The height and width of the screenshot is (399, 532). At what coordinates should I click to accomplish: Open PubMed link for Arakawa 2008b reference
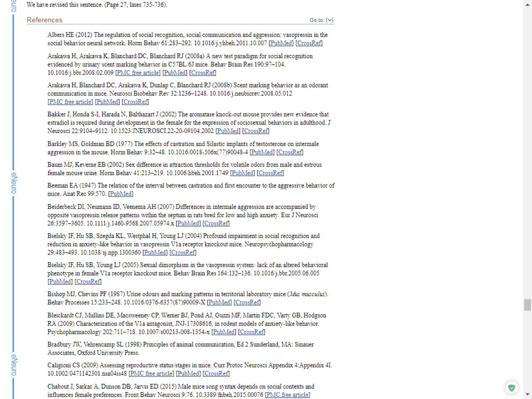[x=107, y=102]
